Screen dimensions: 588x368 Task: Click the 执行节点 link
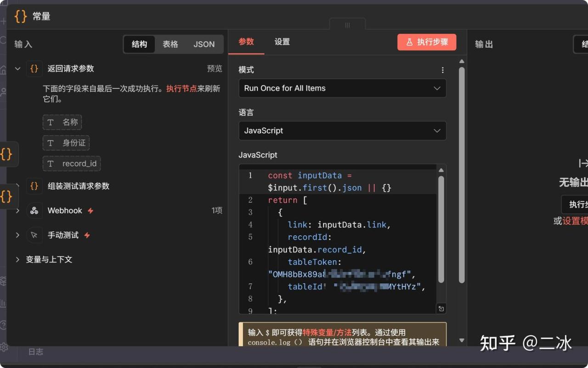click(x=181, y=88)
